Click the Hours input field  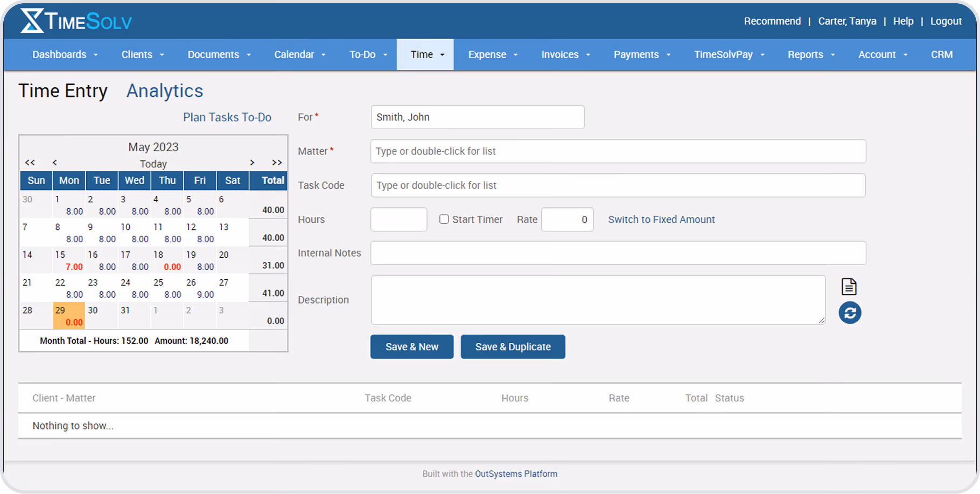coord(399,220)
